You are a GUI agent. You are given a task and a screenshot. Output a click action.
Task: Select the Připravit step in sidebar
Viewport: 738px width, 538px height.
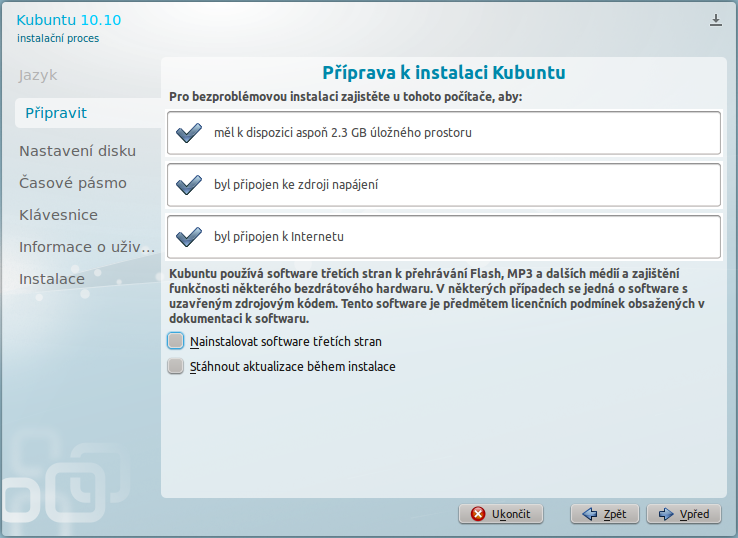pos(88,113)
